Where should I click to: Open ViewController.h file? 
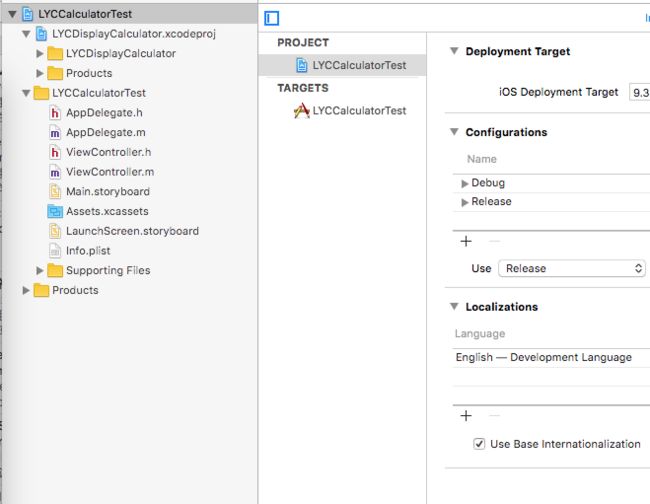109,153
